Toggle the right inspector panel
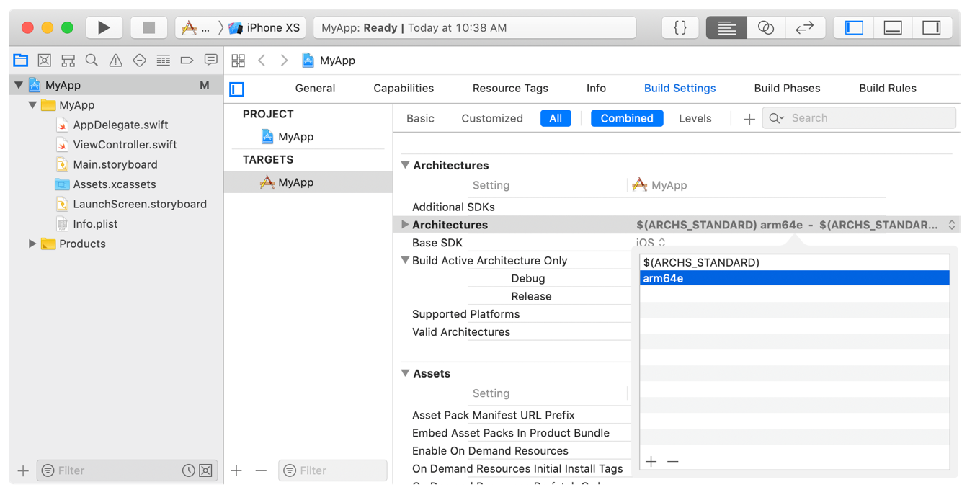Screen dimensions: 980x500 931,28
